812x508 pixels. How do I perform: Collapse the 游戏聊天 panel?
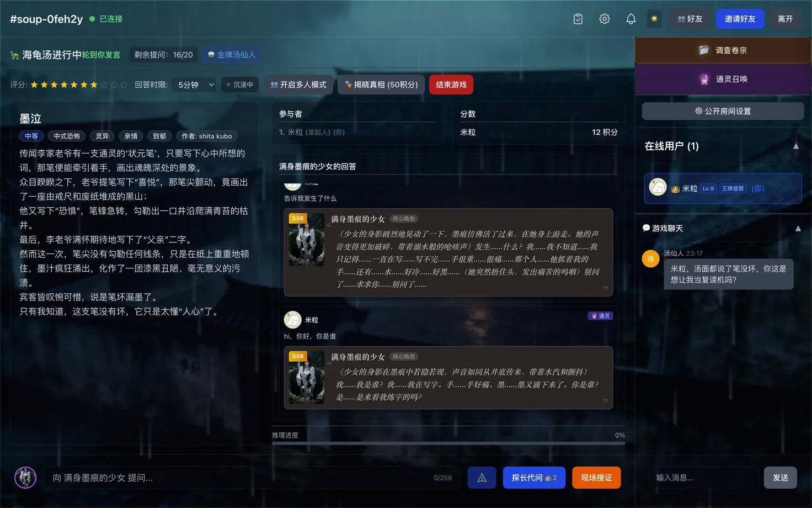point(798,229)
